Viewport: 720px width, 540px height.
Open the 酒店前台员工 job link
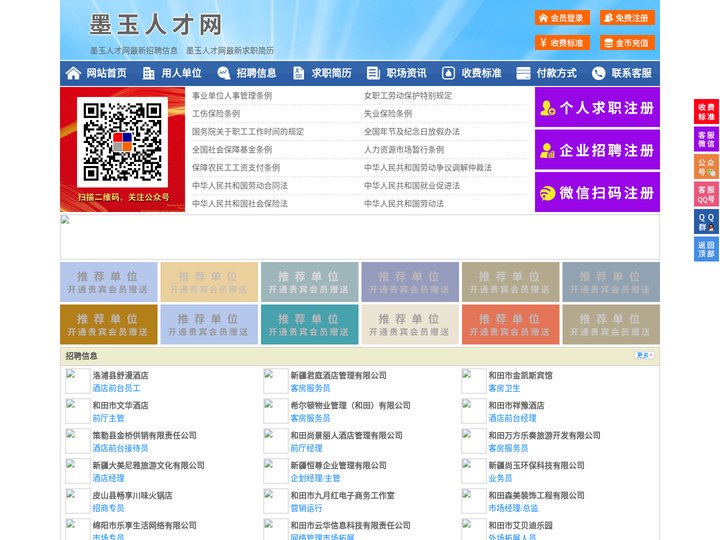(x=116, y=388)
